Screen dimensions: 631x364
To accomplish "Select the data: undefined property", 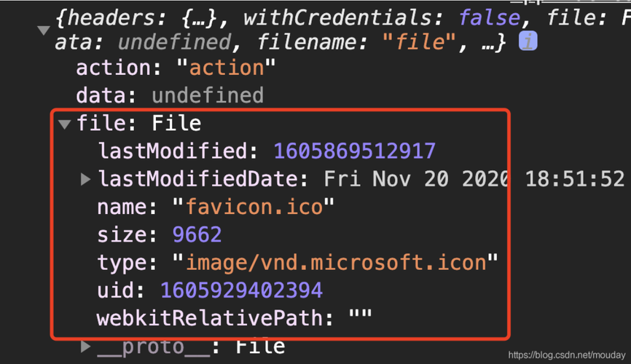I will 170,95.
